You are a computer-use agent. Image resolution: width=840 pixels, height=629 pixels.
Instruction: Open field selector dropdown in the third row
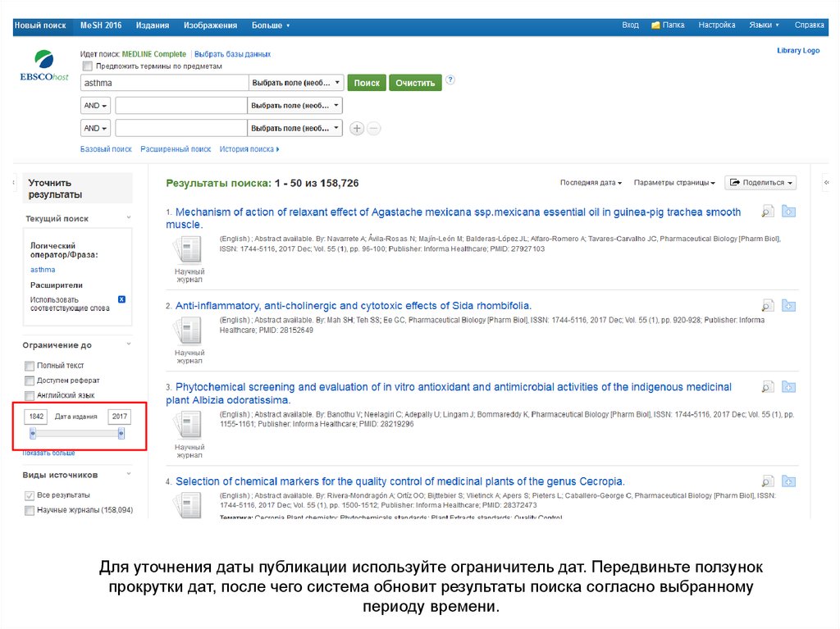click(294, 129)
